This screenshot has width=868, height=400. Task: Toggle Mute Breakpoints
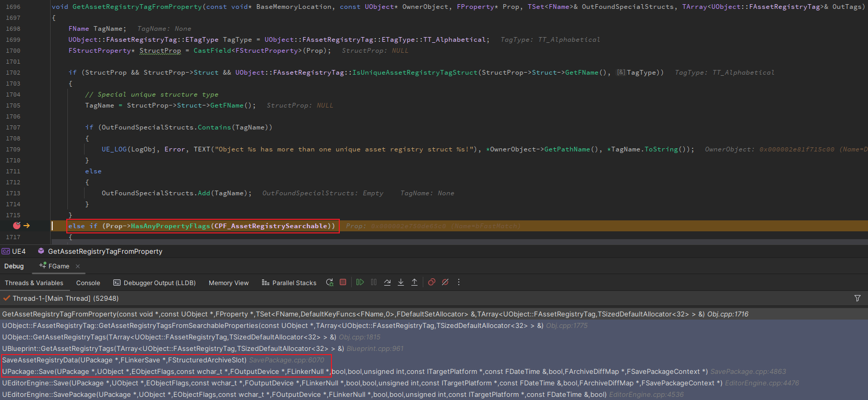click(445, 283)
